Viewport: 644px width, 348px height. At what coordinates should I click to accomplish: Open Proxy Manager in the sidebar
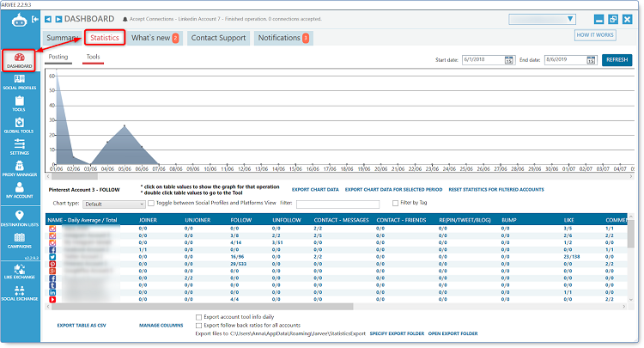click(x=19, y=168)
